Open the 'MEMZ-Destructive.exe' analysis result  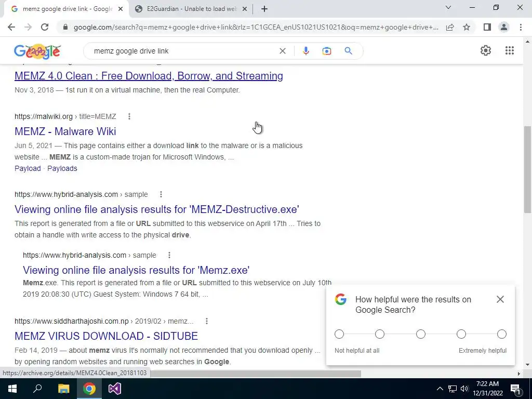click(x=157, y=209)
